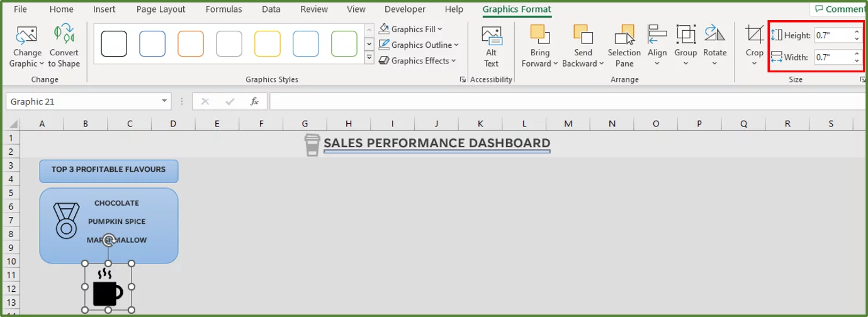This screenshot has width=868, height=317.
Task: Apply the black outline graphics style
Action: pyautogui.click(x=114, y=44)
